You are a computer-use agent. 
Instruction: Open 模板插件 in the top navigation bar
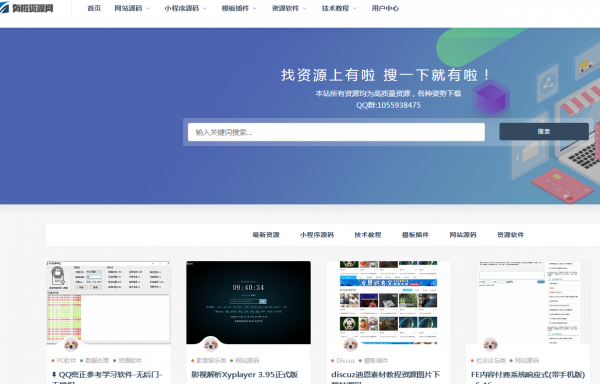(235, 8)
